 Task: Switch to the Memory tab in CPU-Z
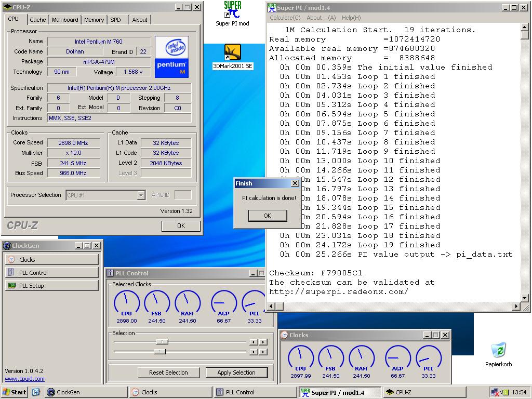pos(94,20)
